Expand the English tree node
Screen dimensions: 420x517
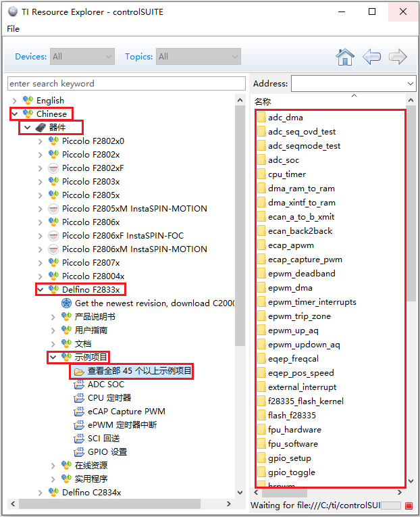pos(14,101)
